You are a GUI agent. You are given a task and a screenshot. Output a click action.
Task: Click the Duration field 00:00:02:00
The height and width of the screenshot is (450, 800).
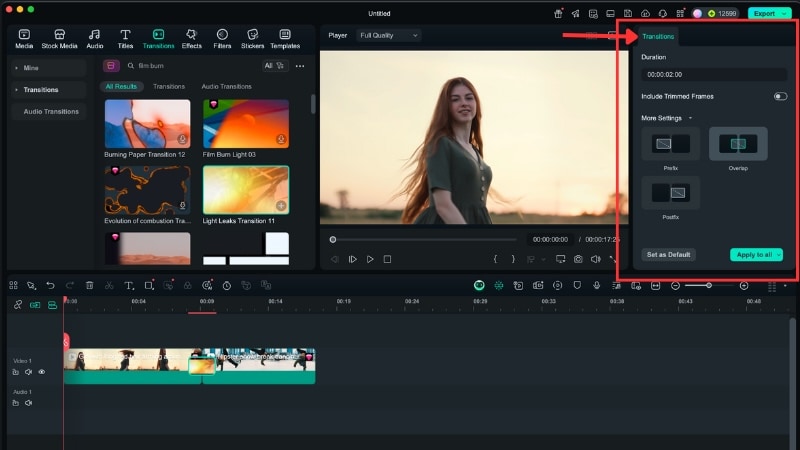coord(713,74)
